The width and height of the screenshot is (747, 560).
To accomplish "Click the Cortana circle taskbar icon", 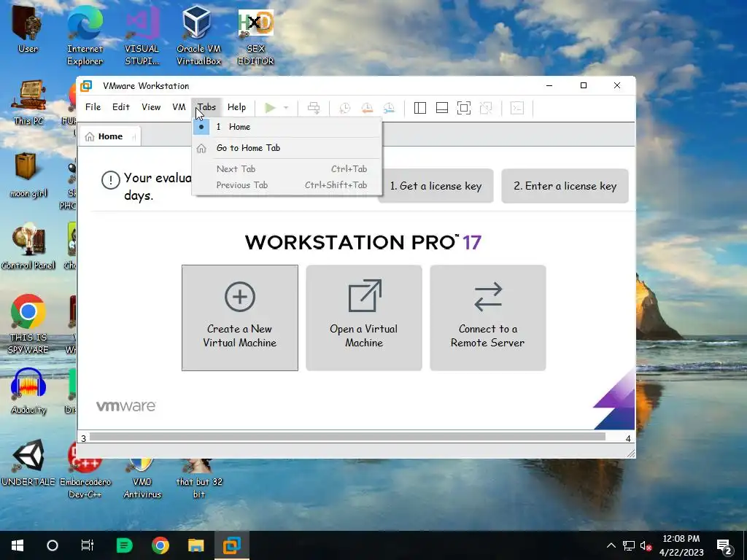I will pyautogui.click(x=53, y=545).
